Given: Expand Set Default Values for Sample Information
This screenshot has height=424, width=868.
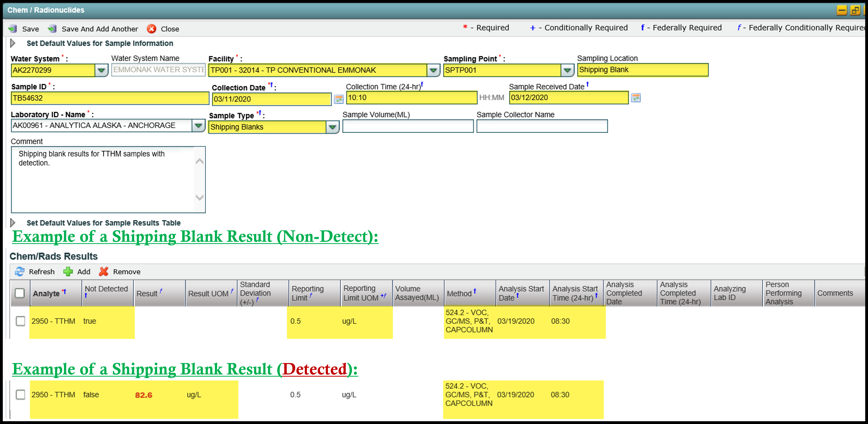Looking at the screenshot, I should click(13, 43).
